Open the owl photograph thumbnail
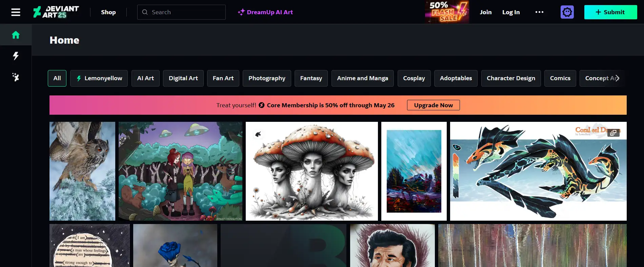Image resolution: width=644 pixels, height=267 pixels. click(82, 171)
